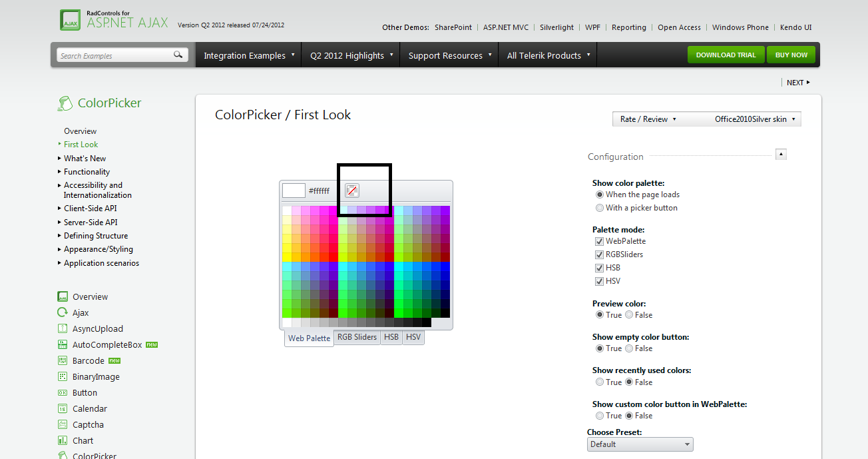The width and height of the screenshot is (868, 459).
Task: Click the search magnifier icon
Action: (x=178, y=55)
